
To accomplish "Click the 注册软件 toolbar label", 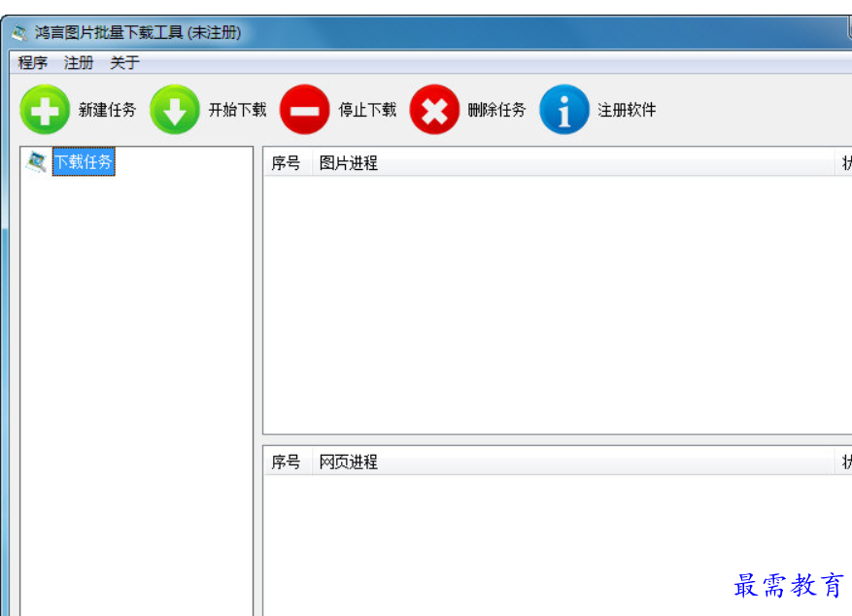I will pyautogui.click(x=626, y=110).
